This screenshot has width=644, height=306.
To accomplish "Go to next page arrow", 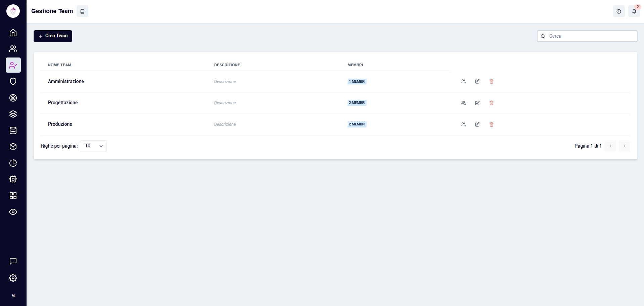I will (625, 146).
